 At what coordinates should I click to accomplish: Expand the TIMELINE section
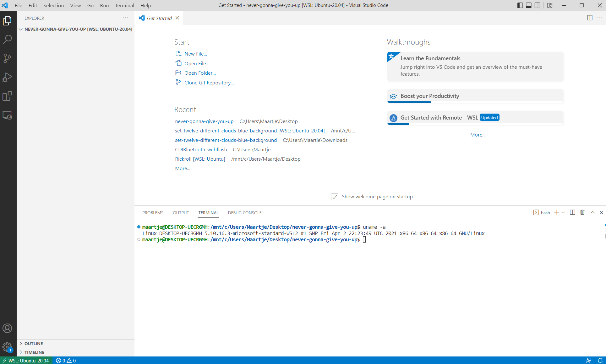[x=33, y=352]
